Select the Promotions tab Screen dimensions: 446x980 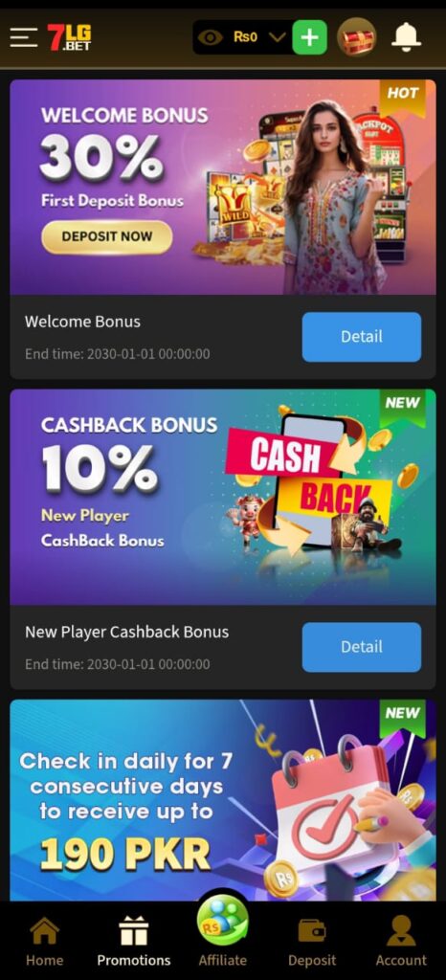coord(134,942)
